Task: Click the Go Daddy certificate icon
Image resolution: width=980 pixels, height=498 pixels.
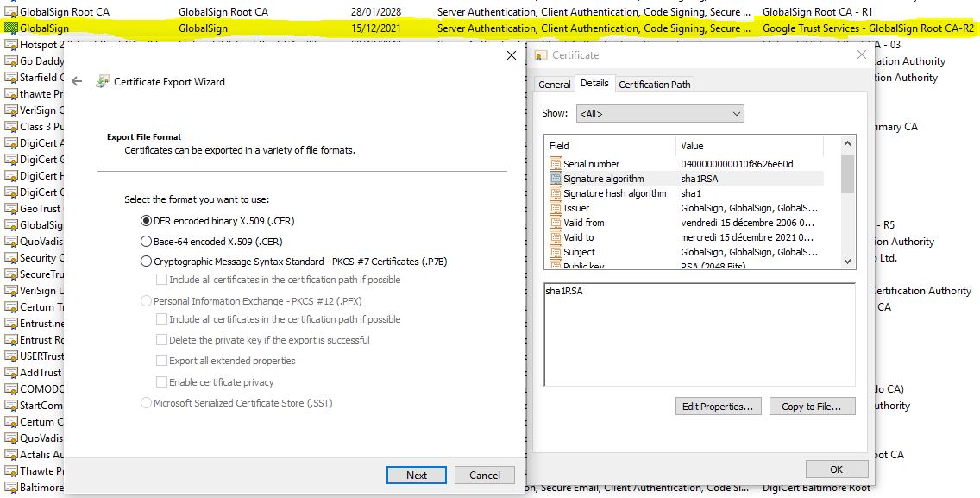Action: pyautogui.click(x=10, y=61)
